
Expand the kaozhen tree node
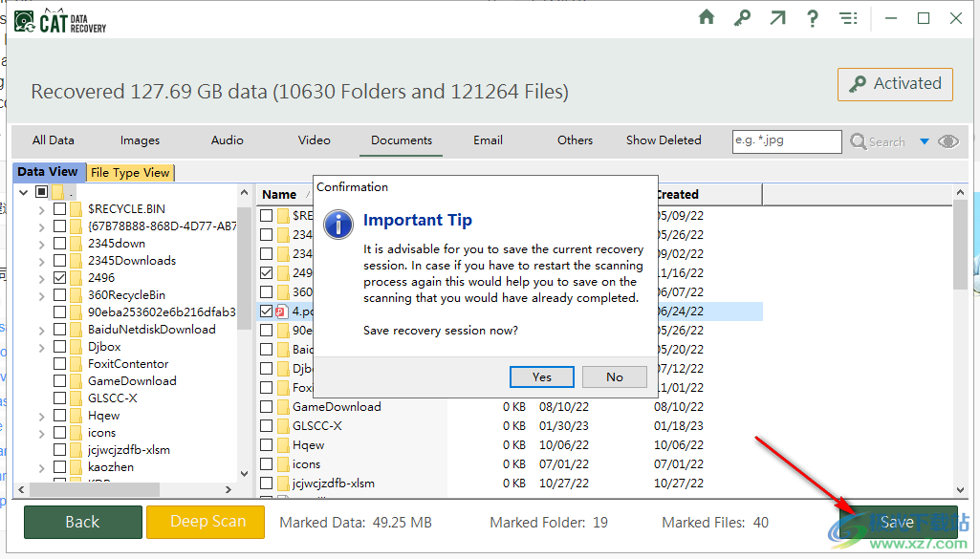tap(42, 468)
